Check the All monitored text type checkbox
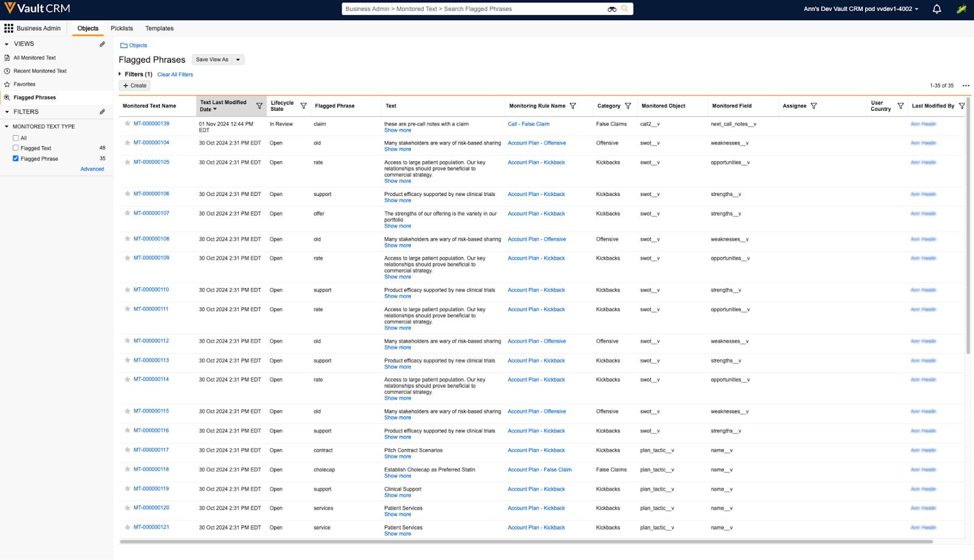This screenshot has height=560, width=974. click(x=16, y=138)
